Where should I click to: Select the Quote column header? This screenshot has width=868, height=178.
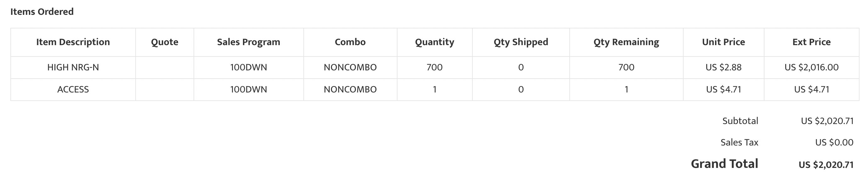(x=165, y=42)
